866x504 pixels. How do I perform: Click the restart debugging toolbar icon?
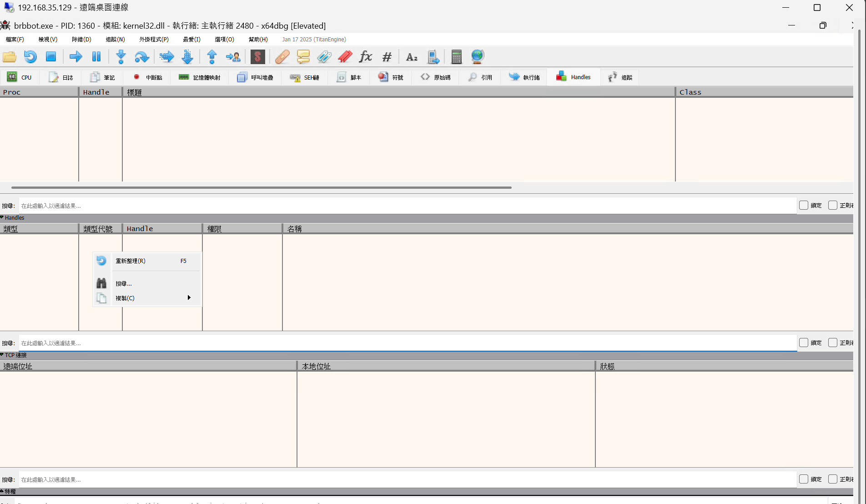tap(30, 57)
